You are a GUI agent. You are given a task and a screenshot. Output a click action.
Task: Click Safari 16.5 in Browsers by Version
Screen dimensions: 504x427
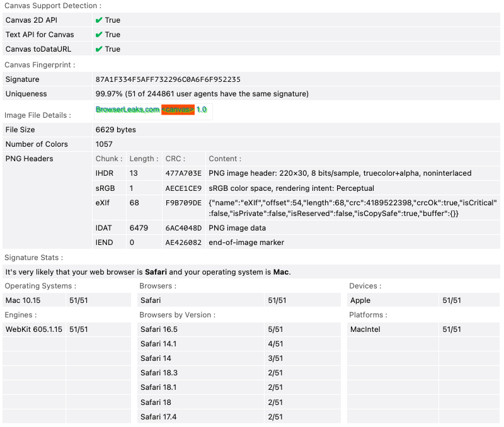pos(159,329)
